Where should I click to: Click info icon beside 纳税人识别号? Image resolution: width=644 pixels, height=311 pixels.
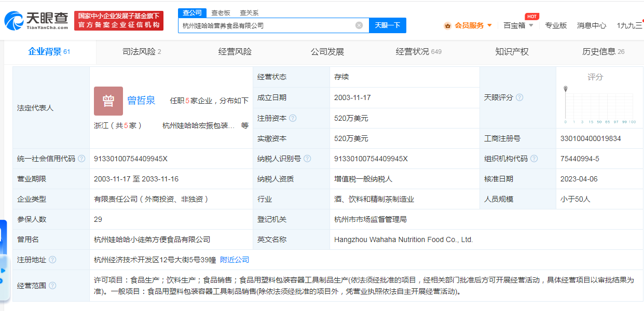[307, 159]
